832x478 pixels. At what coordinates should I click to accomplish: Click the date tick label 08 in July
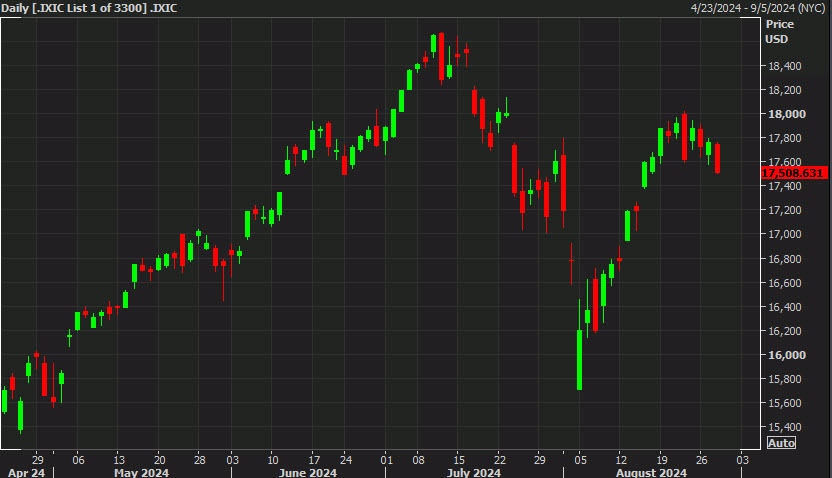click(419, 459)
